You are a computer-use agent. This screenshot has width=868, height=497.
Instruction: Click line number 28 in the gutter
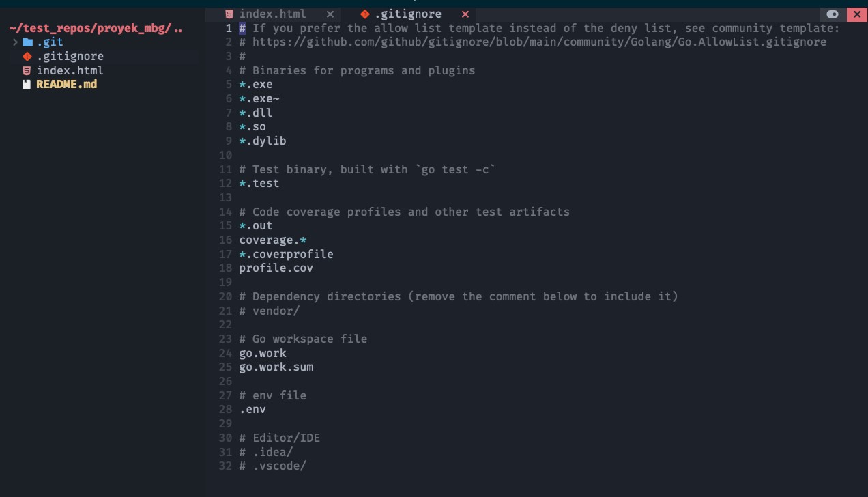225,410
